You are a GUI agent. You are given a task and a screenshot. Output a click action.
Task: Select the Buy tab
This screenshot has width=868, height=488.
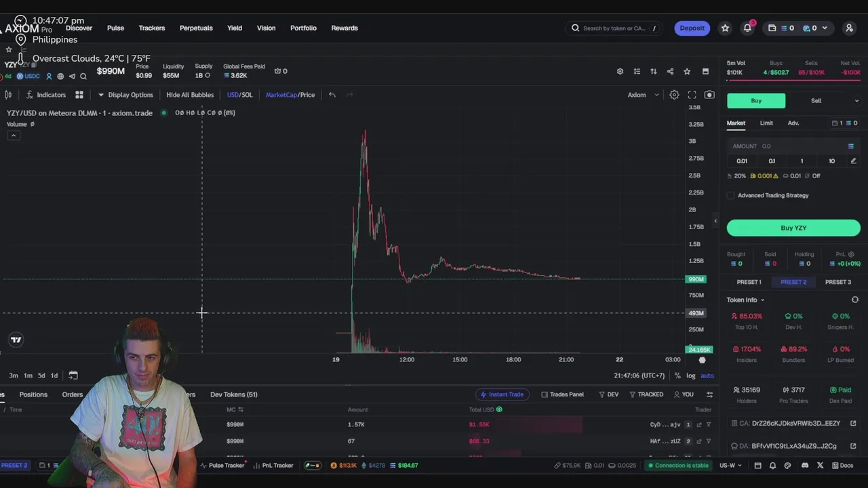point(756,100)
